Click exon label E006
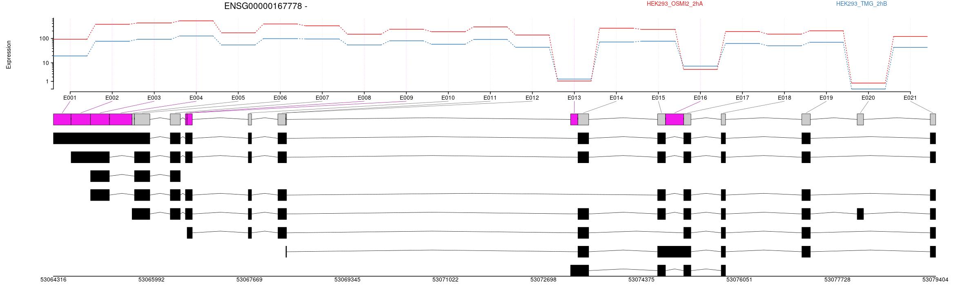The height and width of the screenshot is (286, 980). 280,98
